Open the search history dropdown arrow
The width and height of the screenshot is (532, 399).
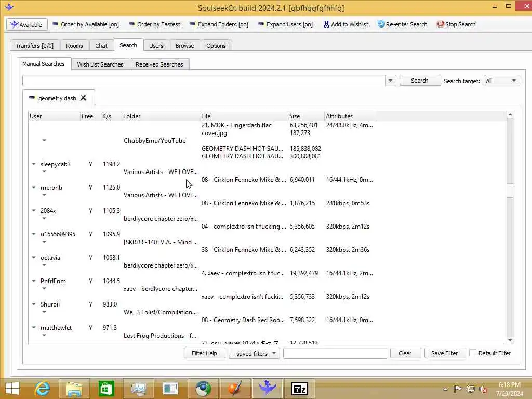click(x=391, y=81)
